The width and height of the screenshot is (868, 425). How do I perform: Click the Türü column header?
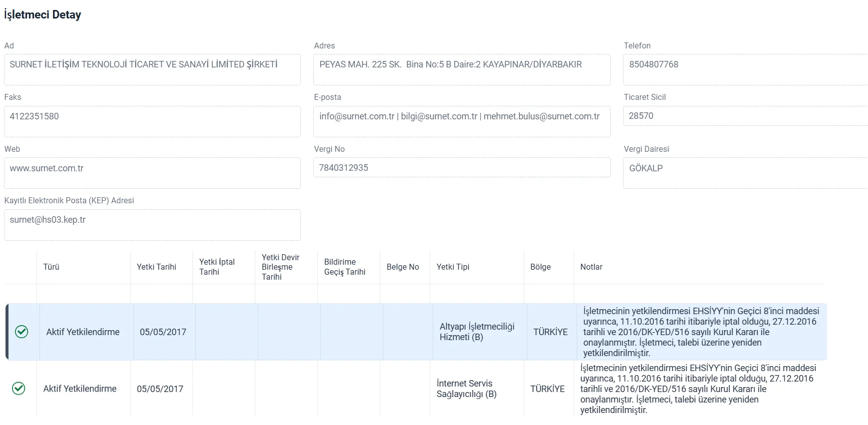[x=51, y=267]
